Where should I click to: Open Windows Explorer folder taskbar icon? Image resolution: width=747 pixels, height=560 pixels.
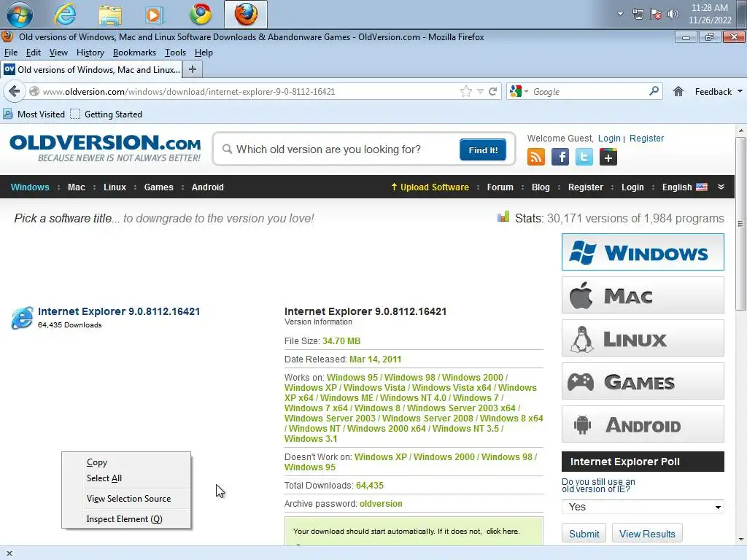pos(110,15)
